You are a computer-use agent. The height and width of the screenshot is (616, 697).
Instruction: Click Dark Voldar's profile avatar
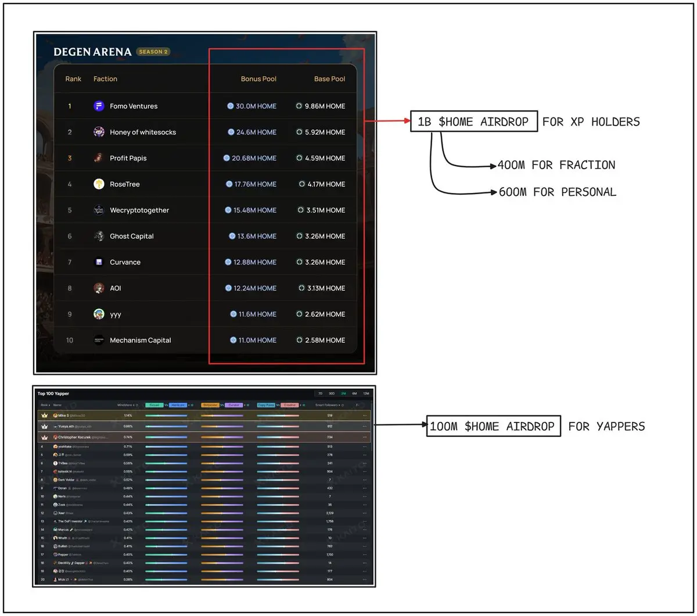(x=55, y=480)
